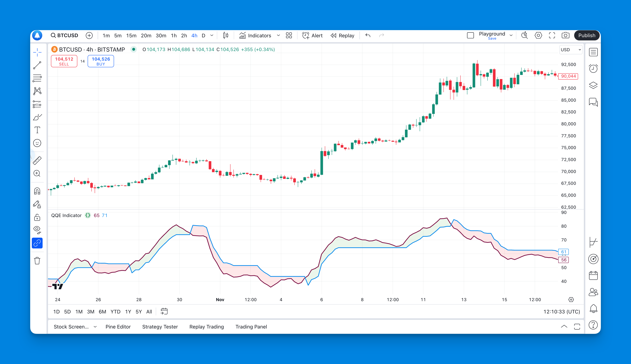Viewport: 631px width, 364px height.
Task: Open the economic calendar panel
Action: [593, 275]
